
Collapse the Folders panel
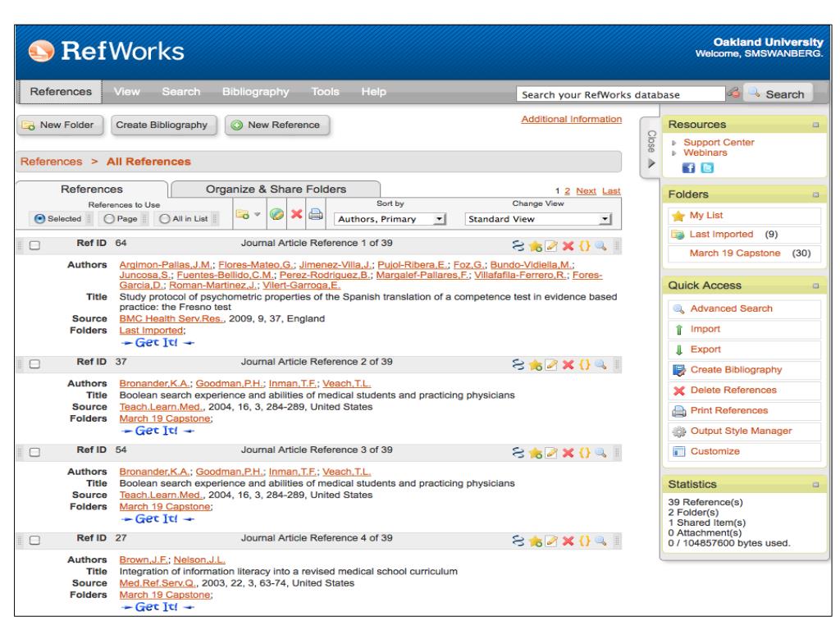pos(815,194)
